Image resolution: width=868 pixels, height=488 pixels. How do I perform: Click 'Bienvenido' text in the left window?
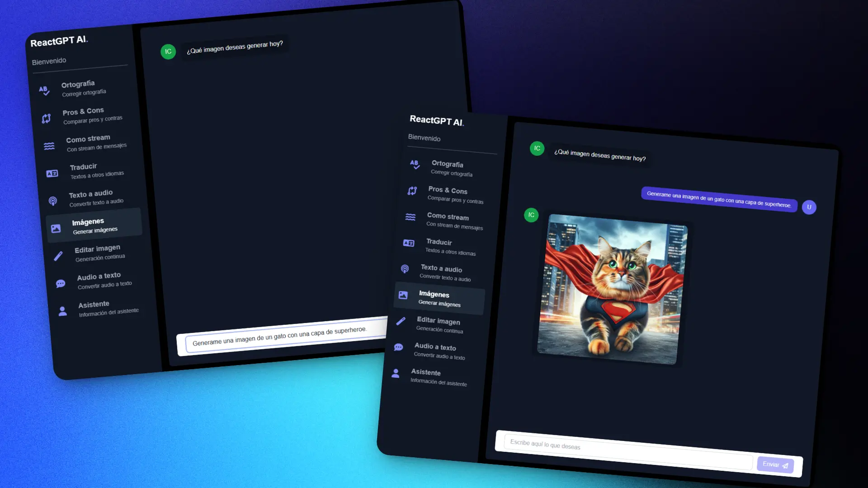[x=49, y=61]
